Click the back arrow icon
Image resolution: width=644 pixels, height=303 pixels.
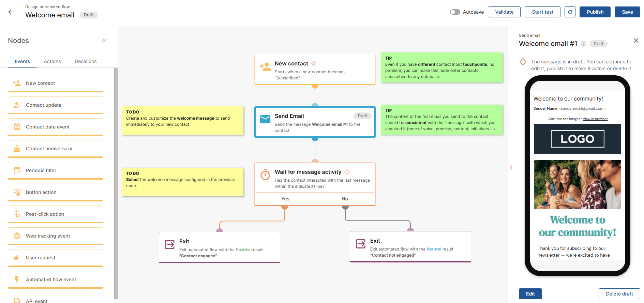click(11, 12)
